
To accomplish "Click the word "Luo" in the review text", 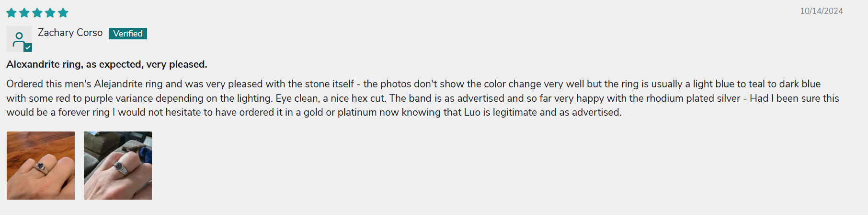I will 472,112.
